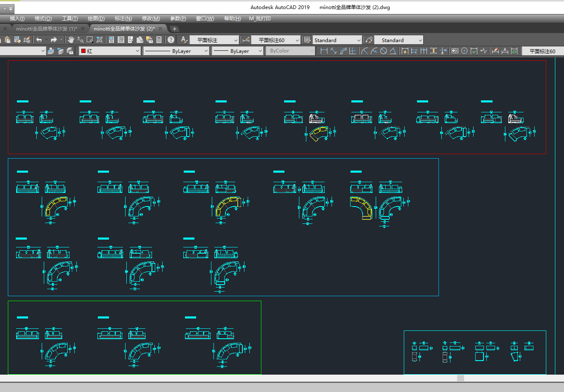Click the Paste clipboard icon
This screenshot has width=564, height=392.
(x=8, y=40)
